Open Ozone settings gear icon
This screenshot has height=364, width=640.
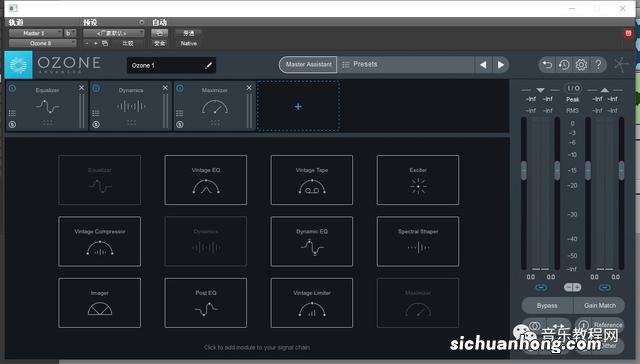click(581, 64)
